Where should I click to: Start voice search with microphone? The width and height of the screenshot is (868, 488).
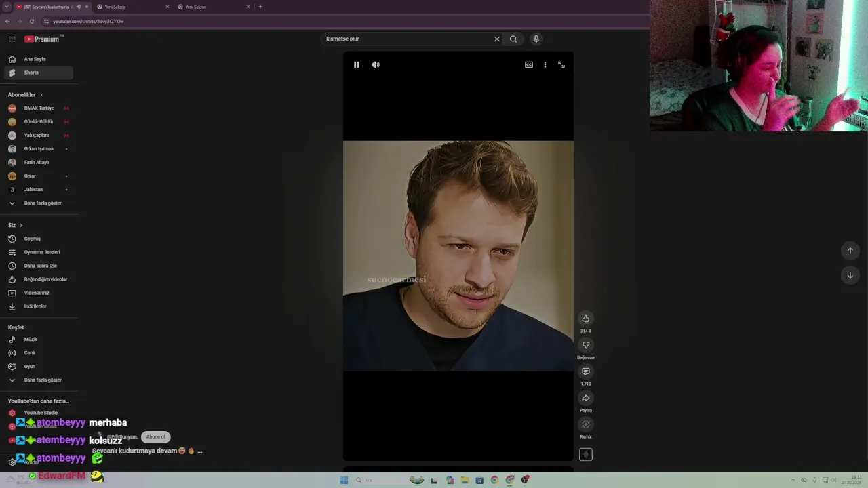point(536,39)
